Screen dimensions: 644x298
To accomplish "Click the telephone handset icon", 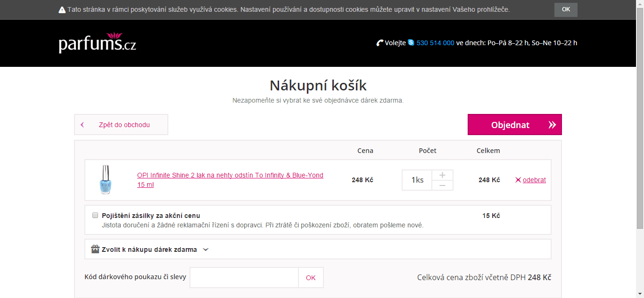I will pyautogui.click(x=380, y=43).
